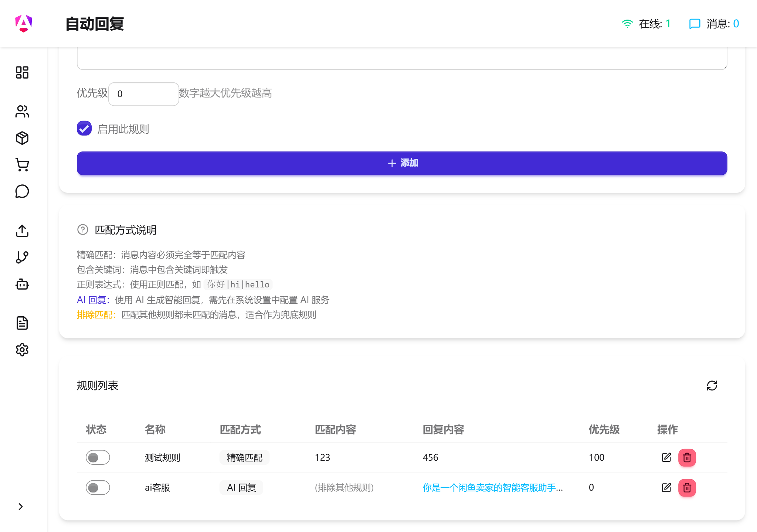Open the chat messages panel

coord(22,191)
